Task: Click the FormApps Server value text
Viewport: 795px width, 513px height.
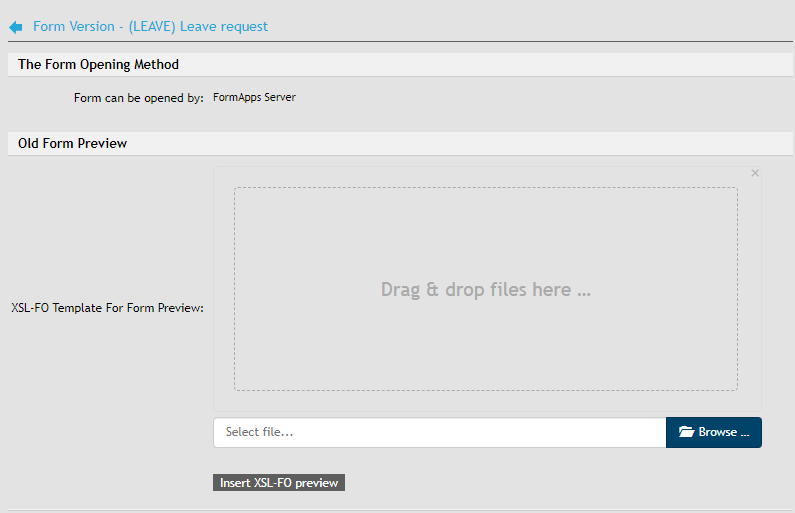Action: pos(254,97)
